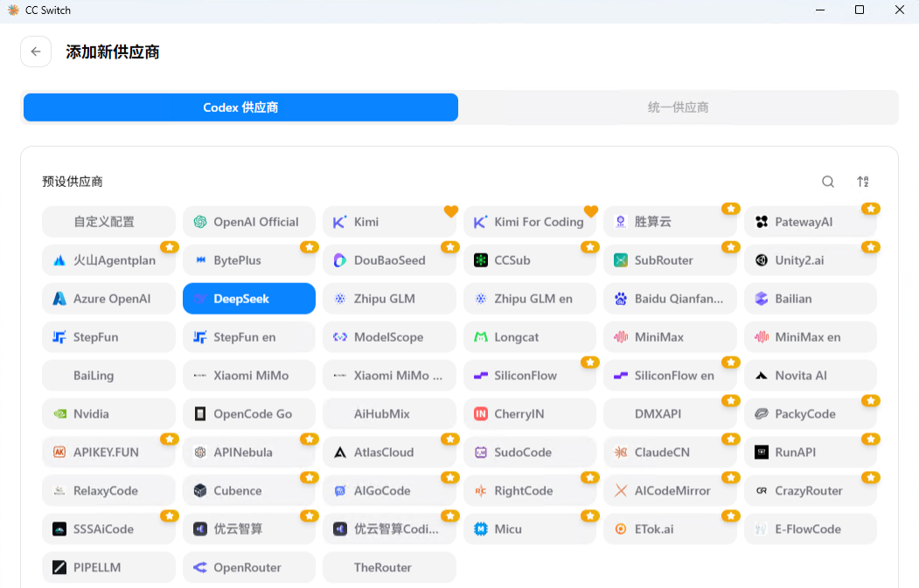Screen dimensions: 919x588
Task: Click the Baidu Qianfan paw icon
Action: click(x=621, y=299)
